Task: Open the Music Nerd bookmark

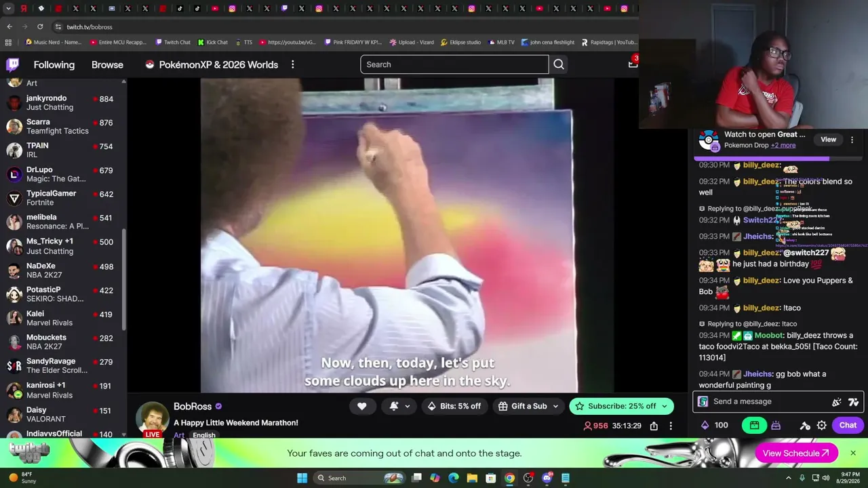Action: (x=54, y=42)
